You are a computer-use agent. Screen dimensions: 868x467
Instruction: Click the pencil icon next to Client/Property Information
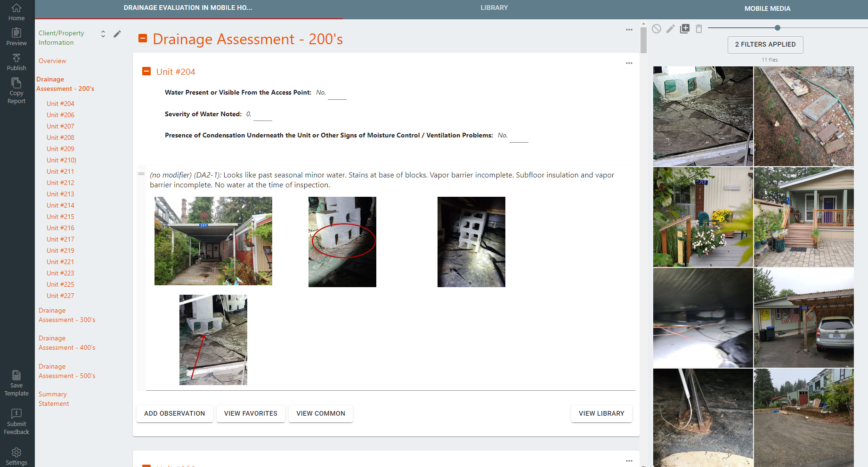pos(117,34)
